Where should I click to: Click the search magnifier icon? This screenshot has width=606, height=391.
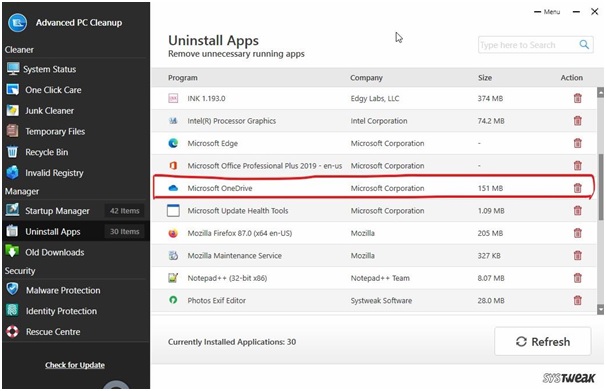584,45
